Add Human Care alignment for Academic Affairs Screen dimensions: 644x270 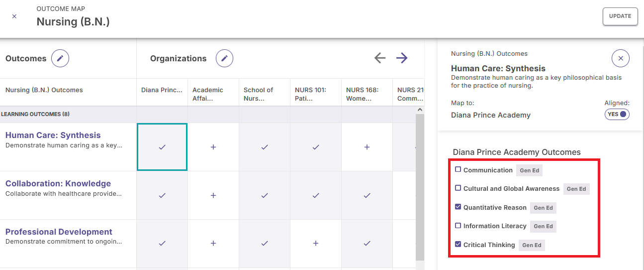213,147
